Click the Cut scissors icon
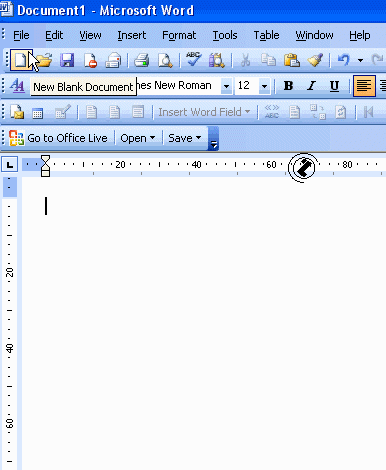Viewport: 386px width, 470px height. (245, 60)
